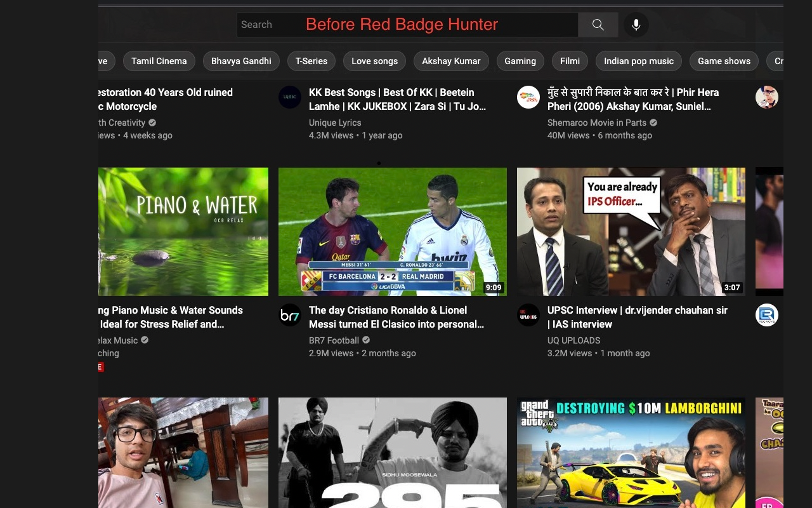Open the Piano Music & Water Sounds title
Viewport: 812px width, 508px height.
click(x=171, y=317)
